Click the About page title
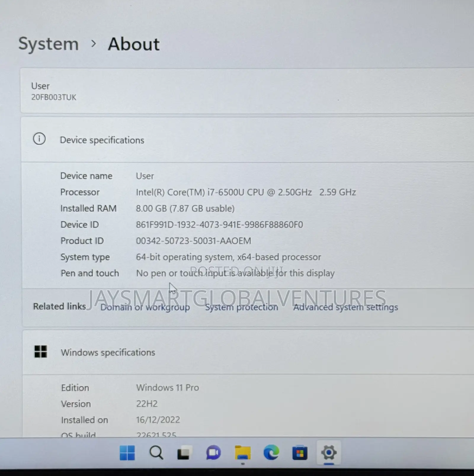Screen dimensions: 474x476 (x=134, y=44)
